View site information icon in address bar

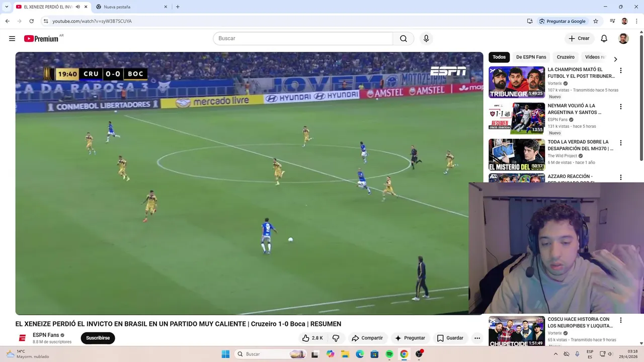point(46,21)
